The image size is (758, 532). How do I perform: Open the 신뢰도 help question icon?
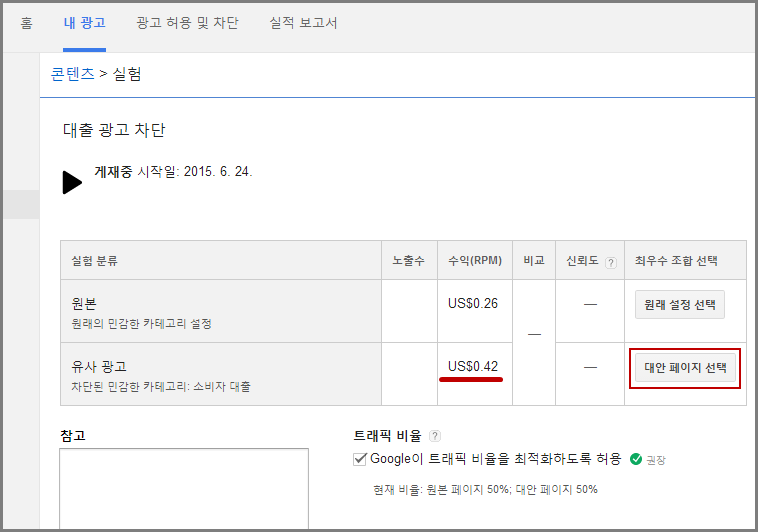coord(611,263)
